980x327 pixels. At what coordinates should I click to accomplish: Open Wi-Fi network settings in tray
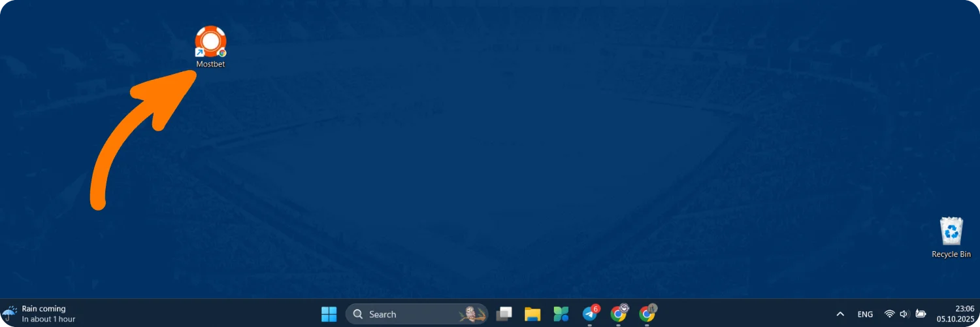(889, 315)
